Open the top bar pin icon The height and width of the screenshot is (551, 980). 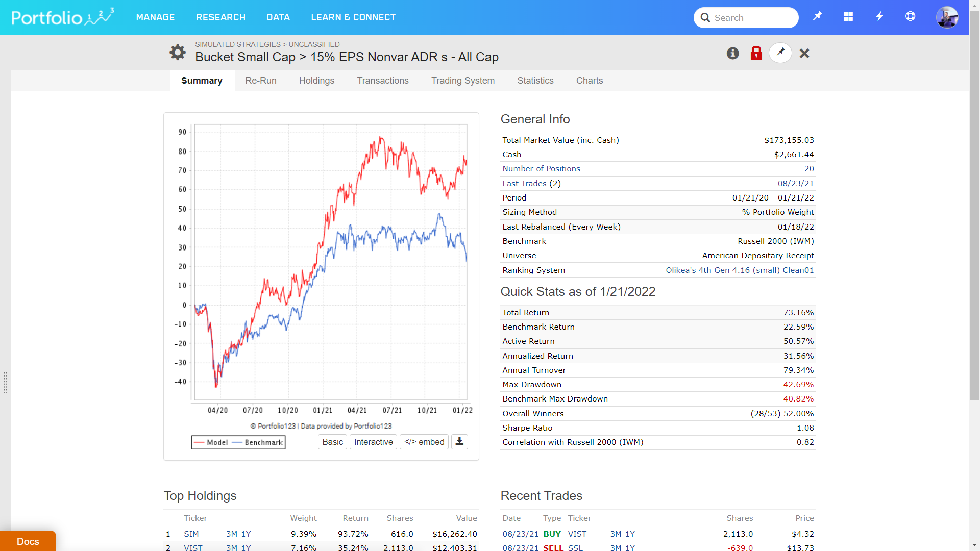click(817, 17)
